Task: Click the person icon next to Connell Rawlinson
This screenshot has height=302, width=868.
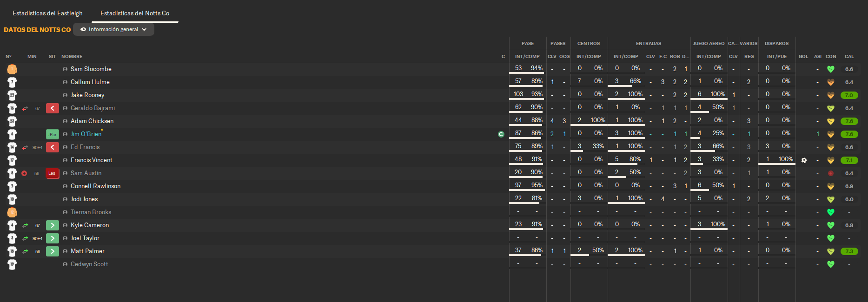Action: point(65,186)
